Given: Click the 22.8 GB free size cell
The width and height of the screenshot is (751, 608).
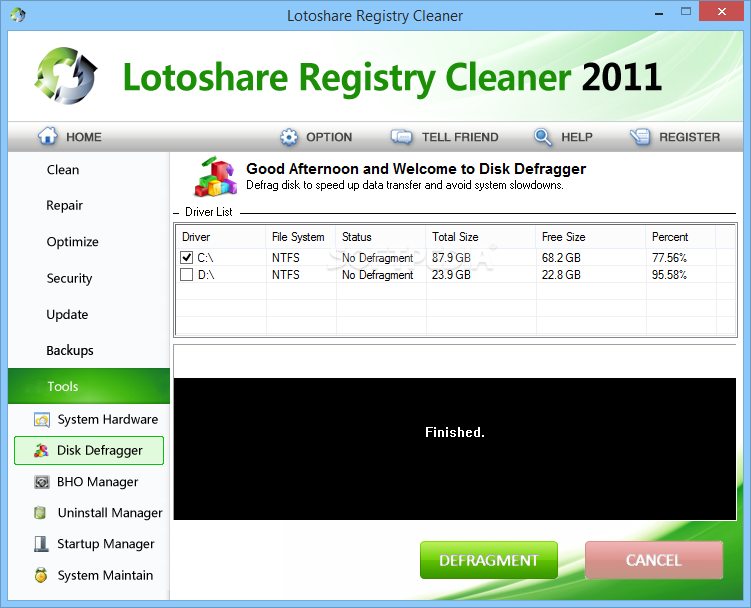Looking at the screenshot, I should coord(561,275).
